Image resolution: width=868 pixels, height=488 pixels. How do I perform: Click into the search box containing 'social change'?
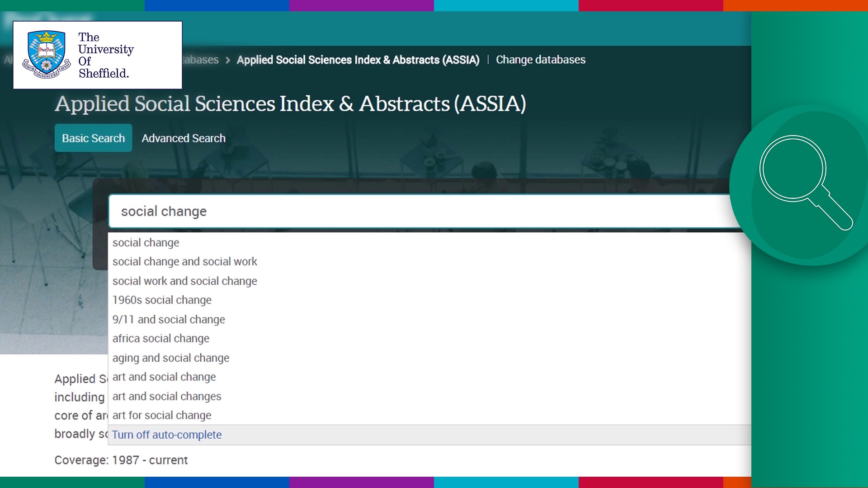coord(429,211)
